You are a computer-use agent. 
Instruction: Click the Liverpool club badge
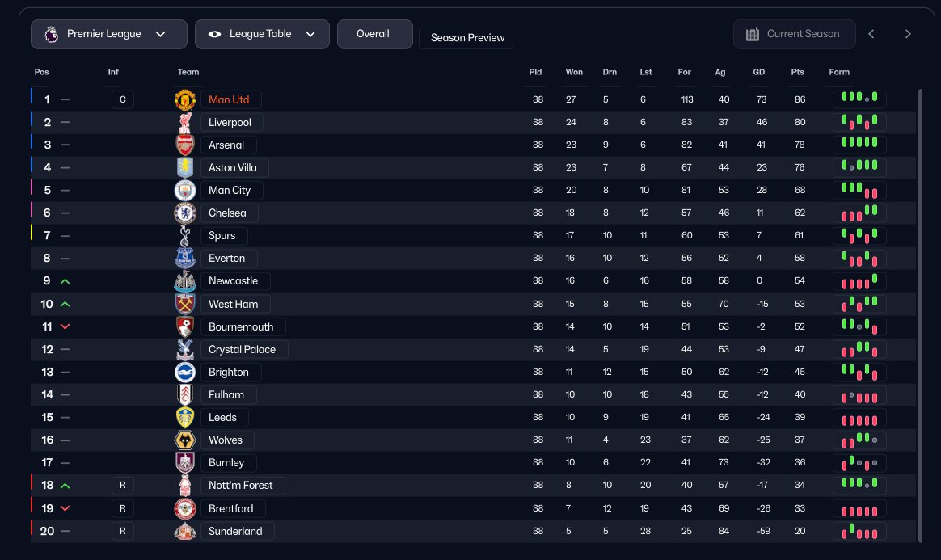185,123
